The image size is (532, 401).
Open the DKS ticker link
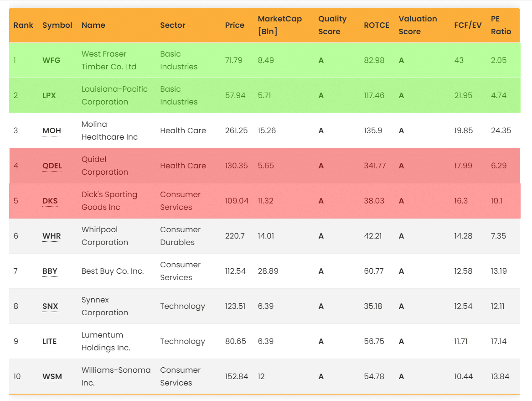pos(51,201)
